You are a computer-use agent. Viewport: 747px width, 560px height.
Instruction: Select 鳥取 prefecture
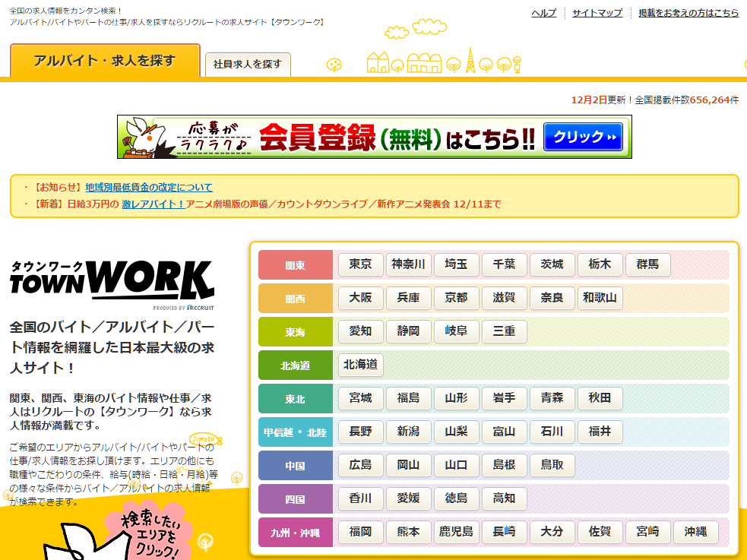tap(552, 465)
